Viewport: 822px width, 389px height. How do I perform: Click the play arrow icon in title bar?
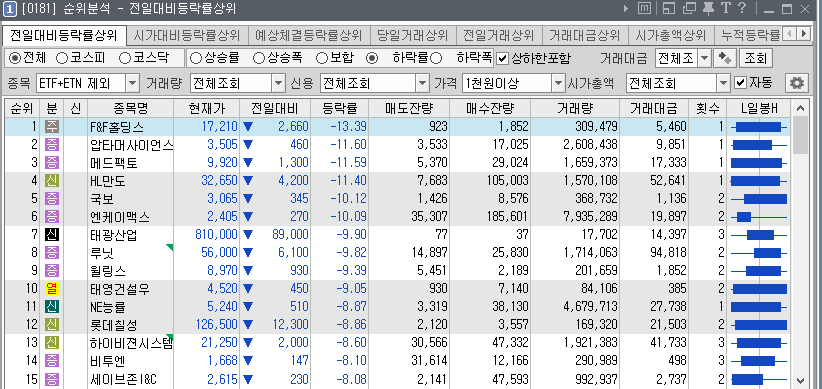(626, 8)
